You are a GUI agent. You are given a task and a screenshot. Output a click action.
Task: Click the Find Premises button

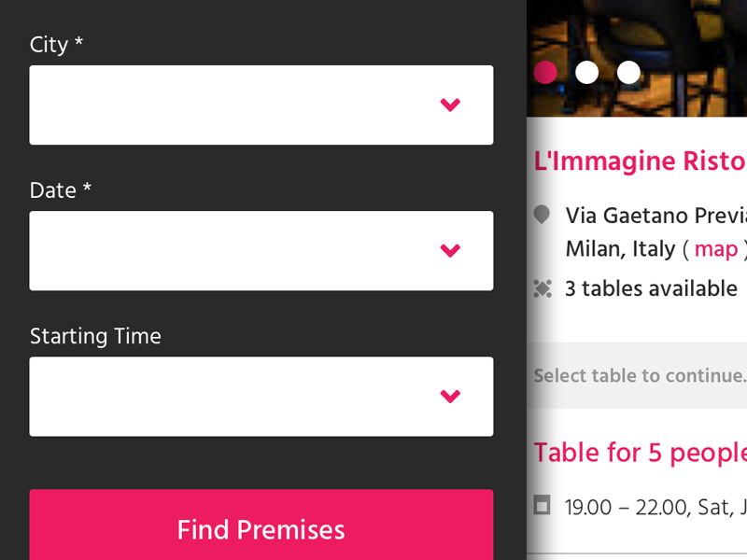point(261,529)
